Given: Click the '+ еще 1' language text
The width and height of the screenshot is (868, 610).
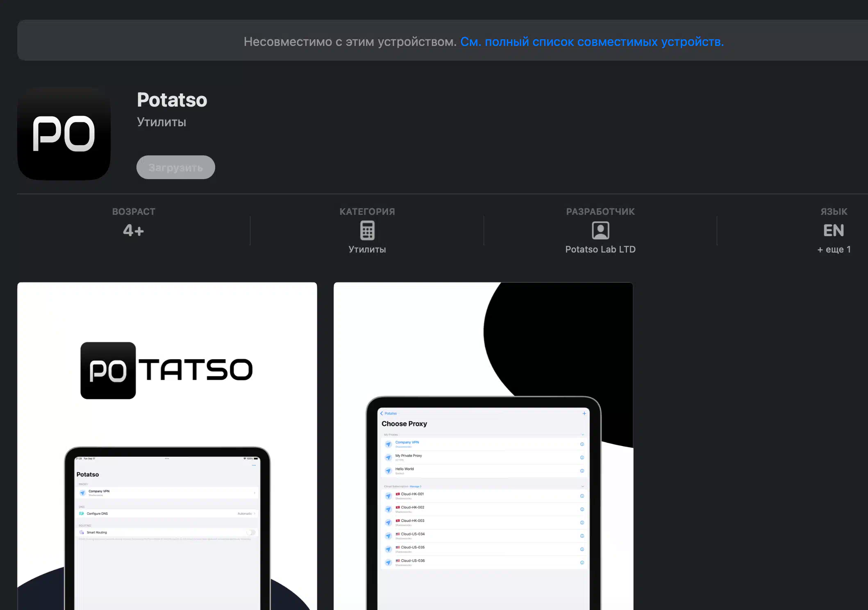Looking at the screenshot, I should point(834,249).
